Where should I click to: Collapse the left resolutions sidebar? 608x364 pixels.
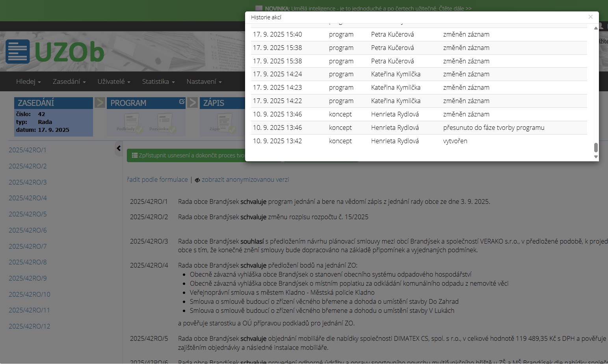pyautogui.click(x=119, y=148)
